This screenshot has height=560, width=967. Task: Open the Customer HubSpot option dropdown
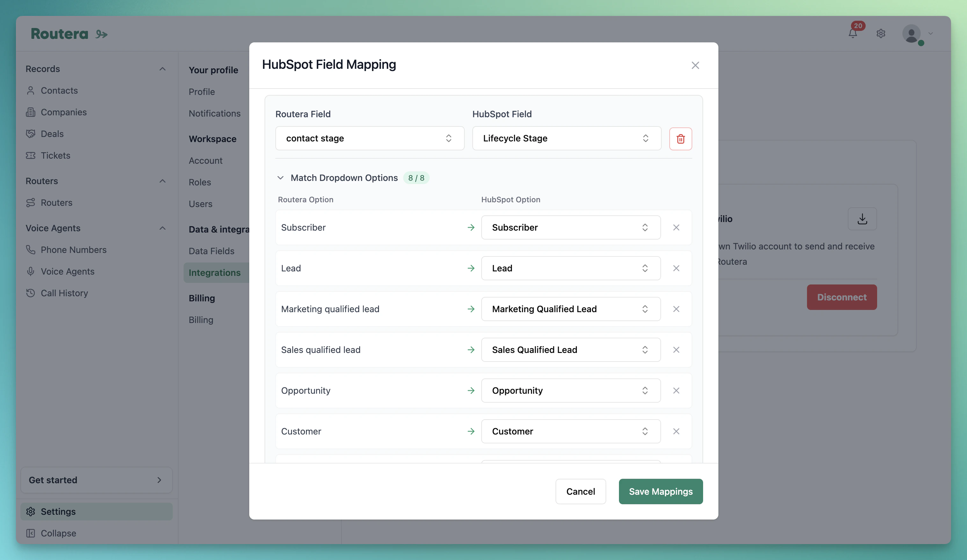tap(571, 432)
